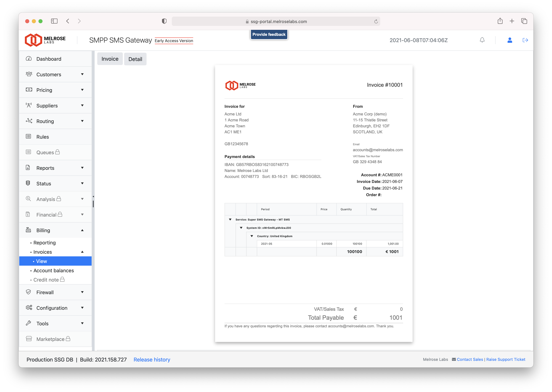This screenshot has height=392, width=552.
Task: Open Account balances submenu item
Action: click(x=54, y=271)
